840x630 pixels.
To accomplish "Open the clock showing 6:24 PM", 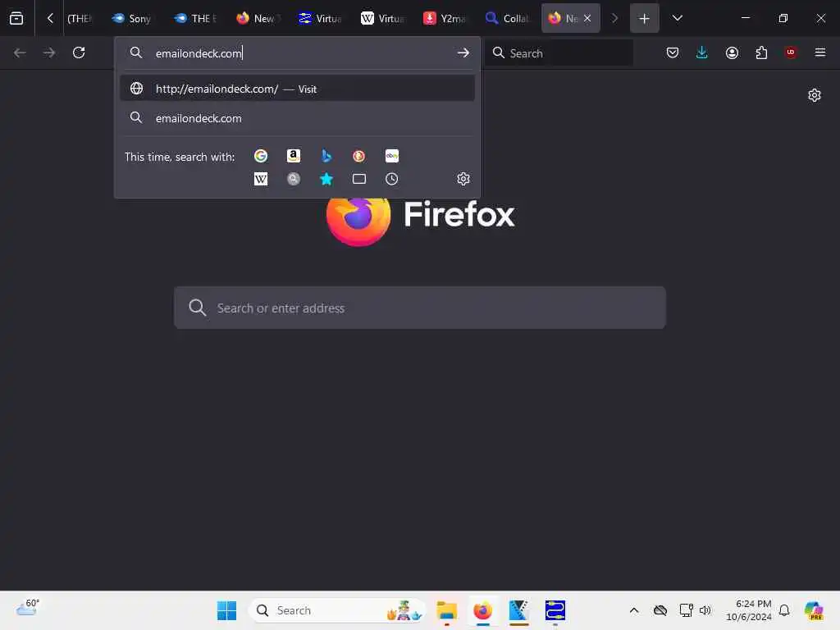I will point(748,610).
